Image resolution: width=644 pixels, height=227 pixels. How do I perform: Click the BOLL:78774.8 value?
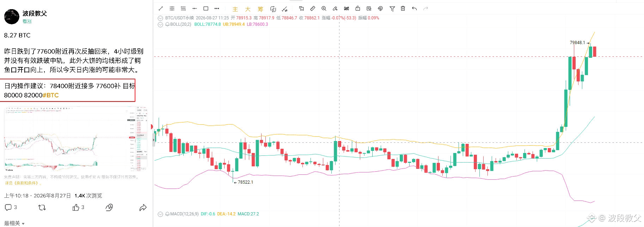(x=208, y=25)
